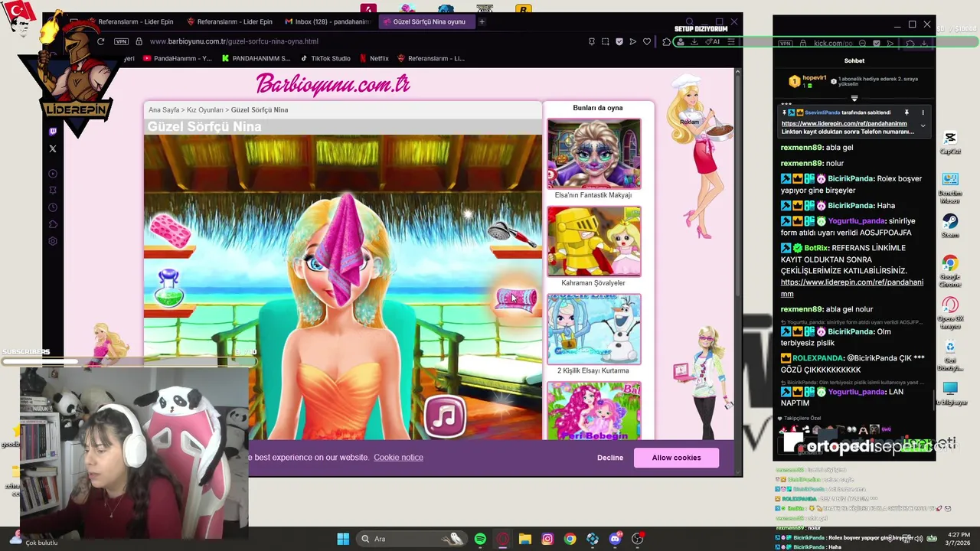The width and height of the screenshot is (980, 551).
Task: Collapse the chat leaderboard chevron
Action: coord(854,98)
